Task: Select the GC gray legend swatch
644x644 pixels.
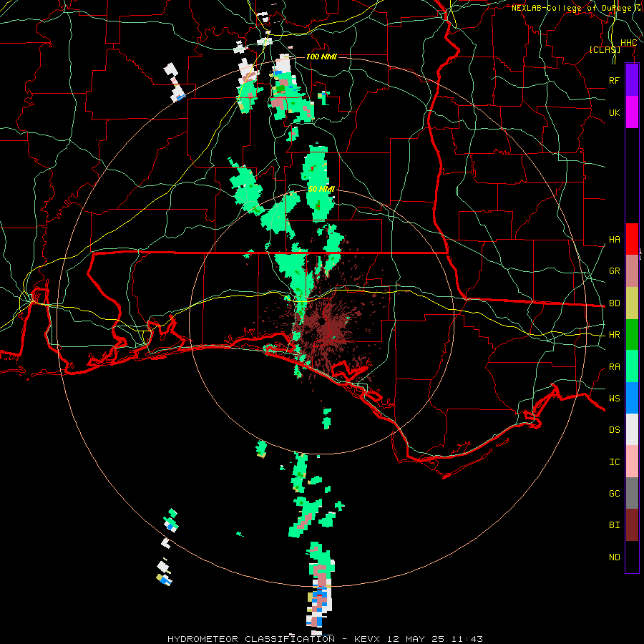Action: [632, 493]
